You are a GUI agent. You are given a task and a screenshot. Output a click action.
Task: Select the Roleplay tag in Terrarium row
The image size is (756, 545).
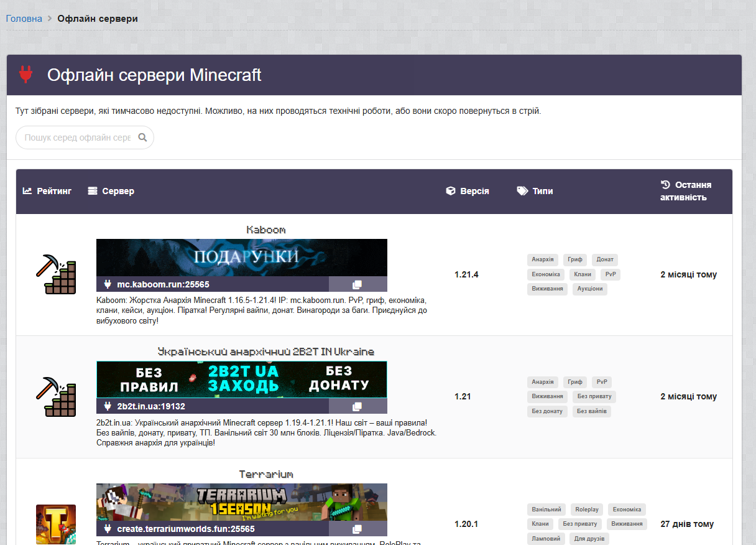point(587,510)
